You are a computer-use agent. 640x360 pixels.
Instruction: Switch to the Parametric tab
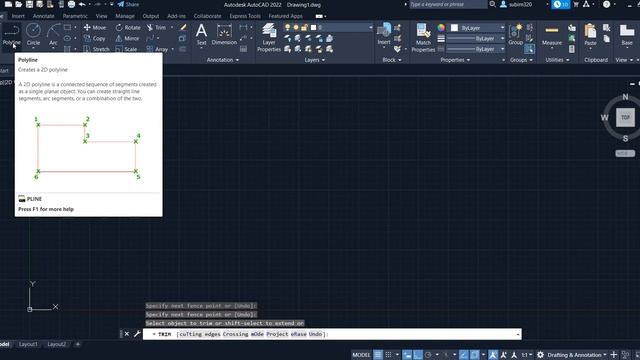pyautogui.click(x=75, y=16)
